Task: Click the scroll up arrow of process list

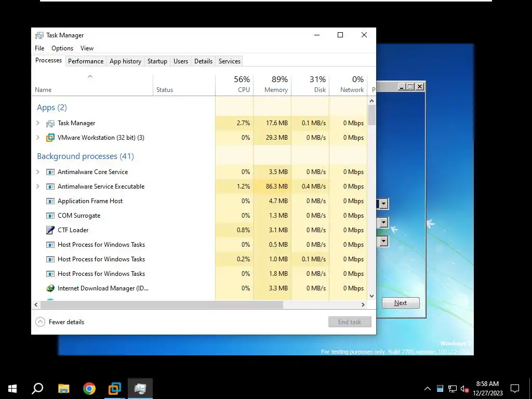Action: pos(371,101)
